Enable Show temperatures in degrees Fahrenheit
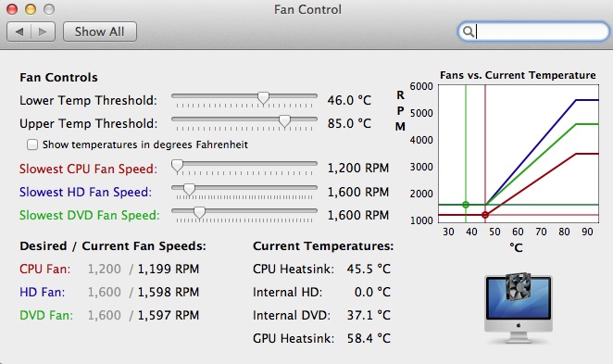The image size is (613, 364). coord(32,144)
